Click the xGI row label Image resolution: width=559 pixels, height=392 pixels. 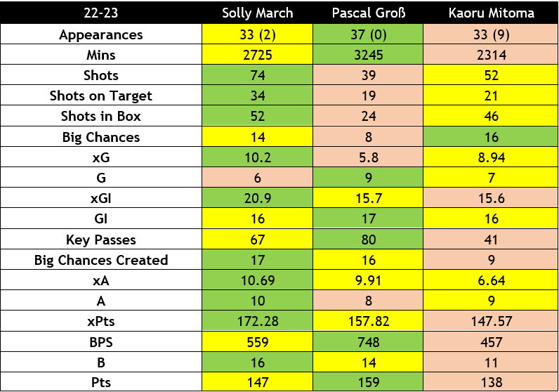click(101, 199)
